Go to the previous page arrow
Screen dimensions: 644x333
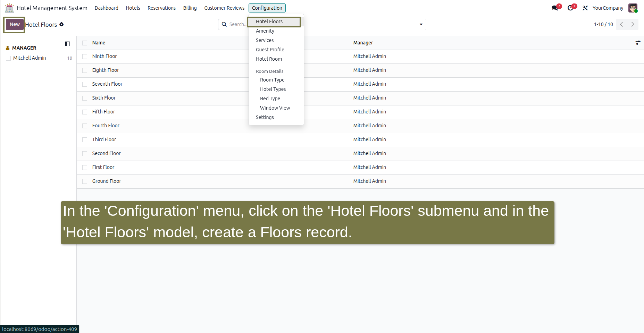pos(621,24)
